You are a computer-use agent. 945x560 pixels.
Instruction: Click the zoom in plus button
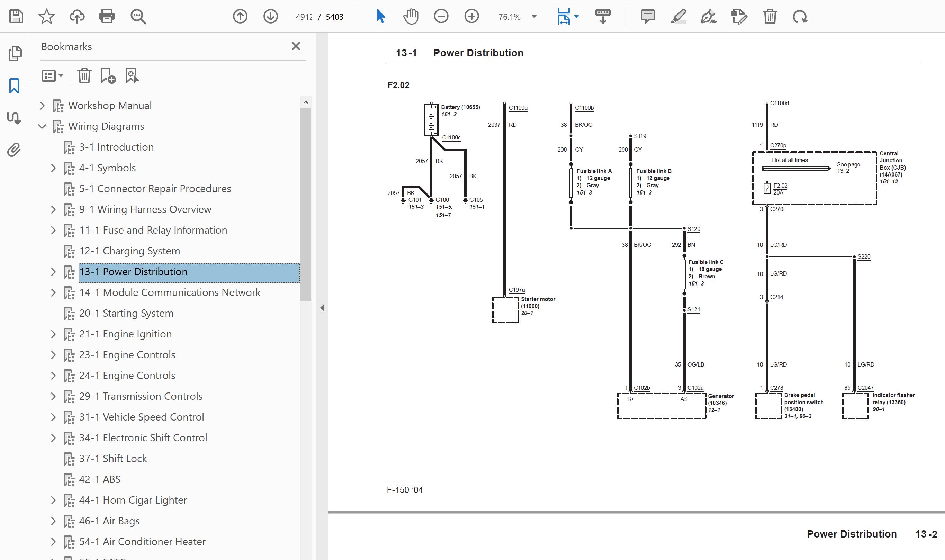click(471, 17)
